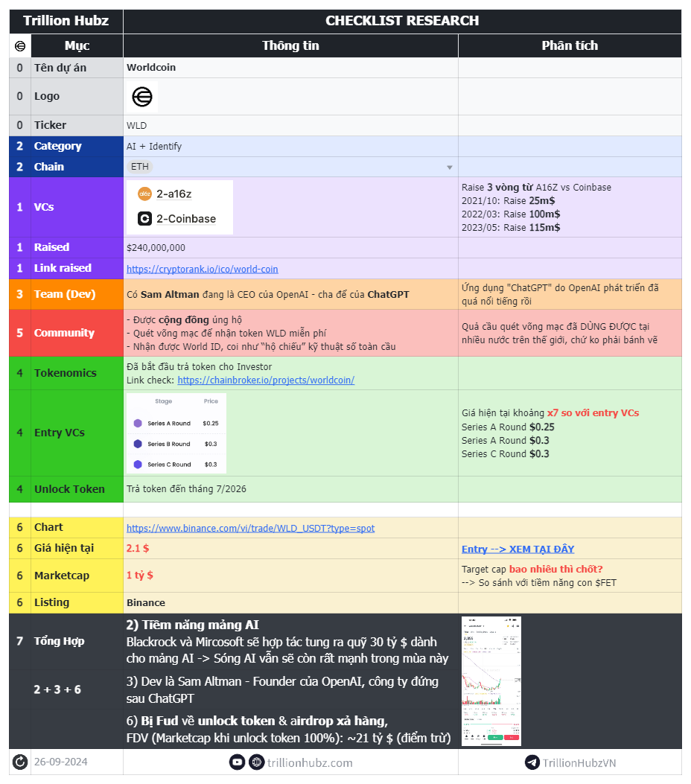Open the Chain ETH dropdown arrow

click(x=450, y=168)
